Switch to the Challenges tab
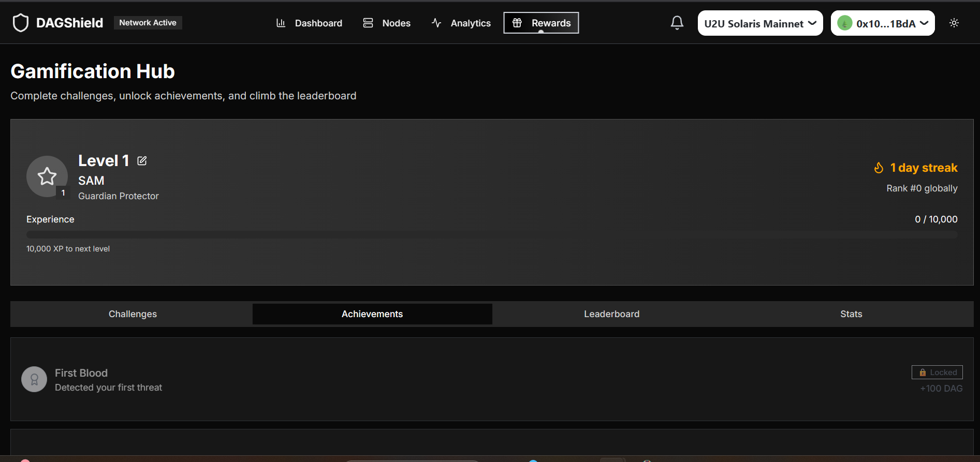Image resolution: width=980 pixels, height=462 pixels. (133, 314)
